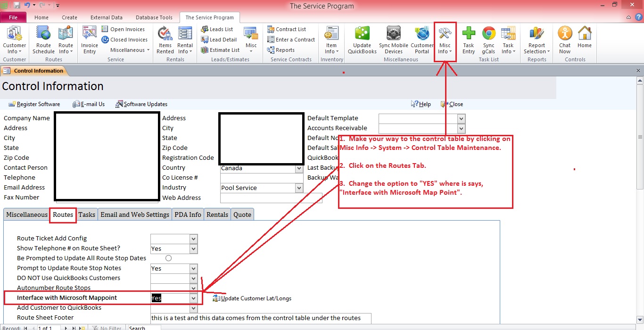
Task: Click the Route Sheet Footer text field
Action: pos(261,318)
